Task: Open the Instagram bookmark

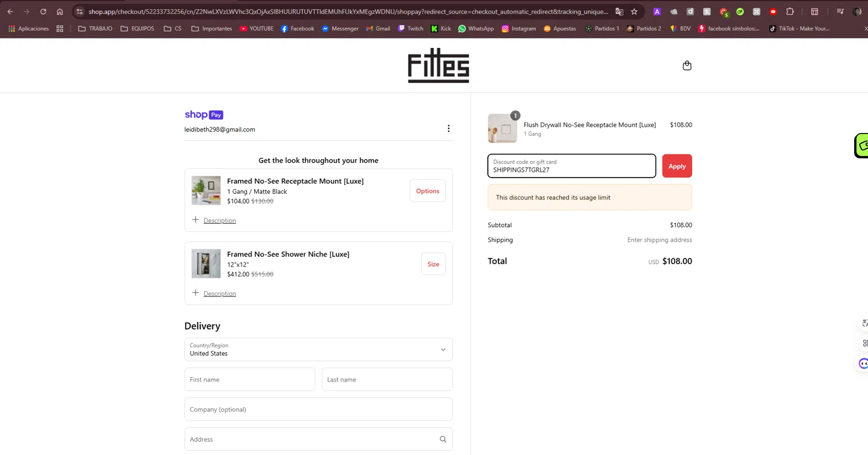Action: click(x=518, y=28)
